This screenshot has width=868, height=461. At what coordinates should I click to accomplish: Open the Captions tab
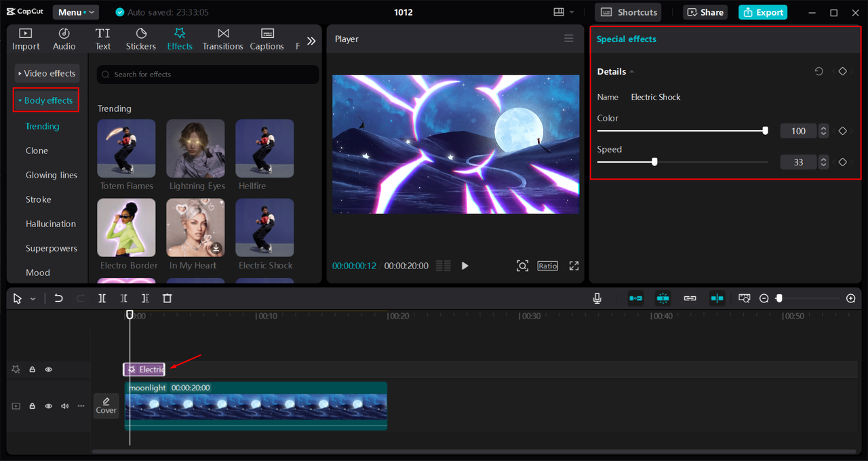[x=267, y=39]
